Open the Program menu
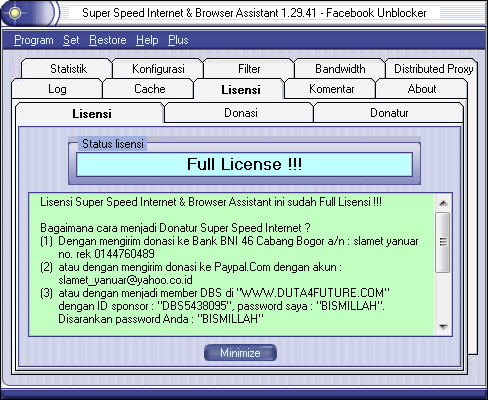The width and height of the screenshot is (488, 400). pos(34,40)
